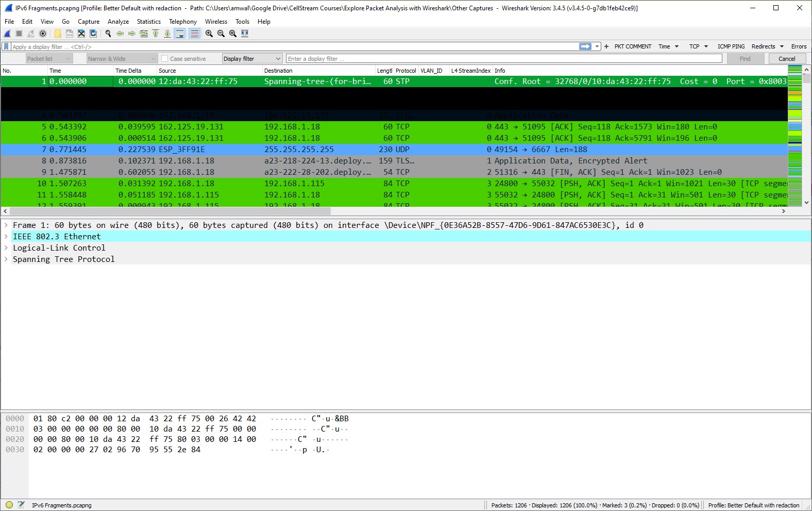Open the Statistics menu
The image size is (812, 511).
point(148,22)
